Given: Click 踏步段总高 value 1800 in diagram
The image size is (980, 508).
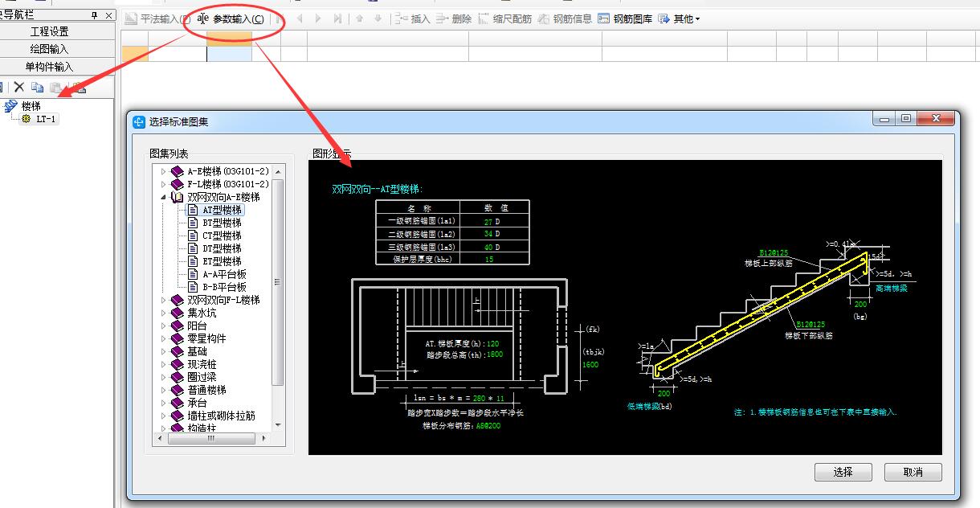Looking at the screenshot, I should 494,354.
